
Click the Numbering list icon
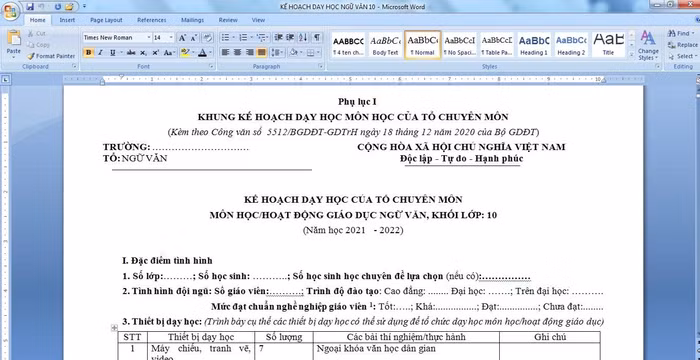point(243,38)
